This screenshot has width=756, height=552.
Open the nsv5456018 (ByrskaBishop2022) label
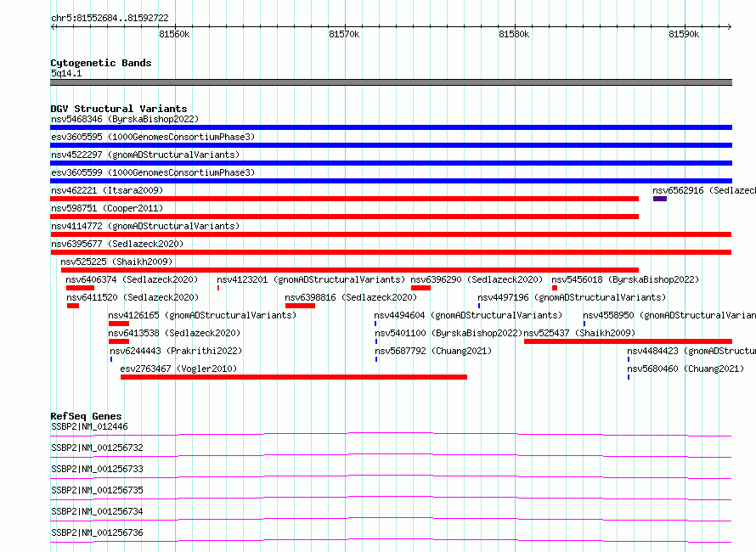click(x=625, y=279)
